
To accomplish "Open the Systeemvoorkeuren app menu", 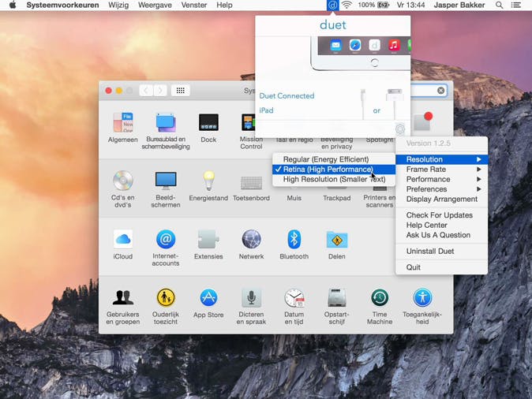I will [x=63, y=5].
